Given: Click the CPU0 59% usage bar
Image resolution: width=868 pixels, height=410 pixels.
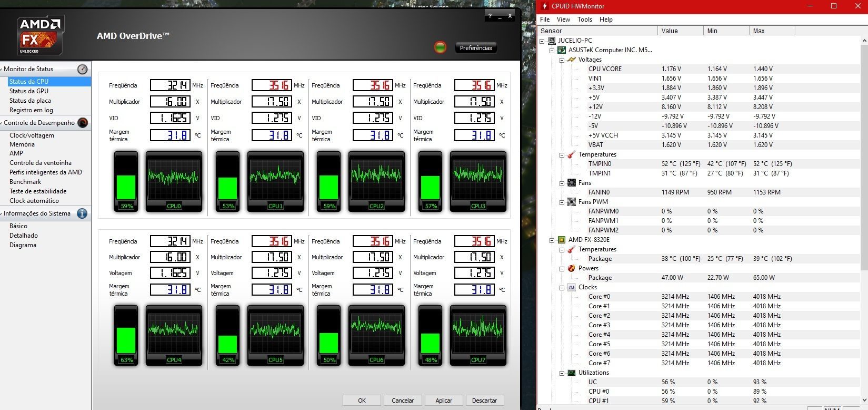Looking at the screenshot, I should click(126, 182).
